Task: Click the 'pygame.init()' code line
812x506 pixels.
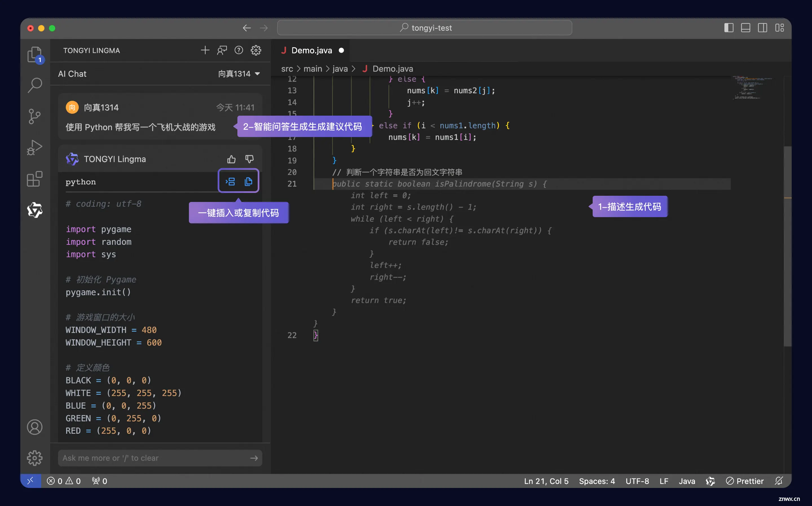Action: tap(98, 292)
